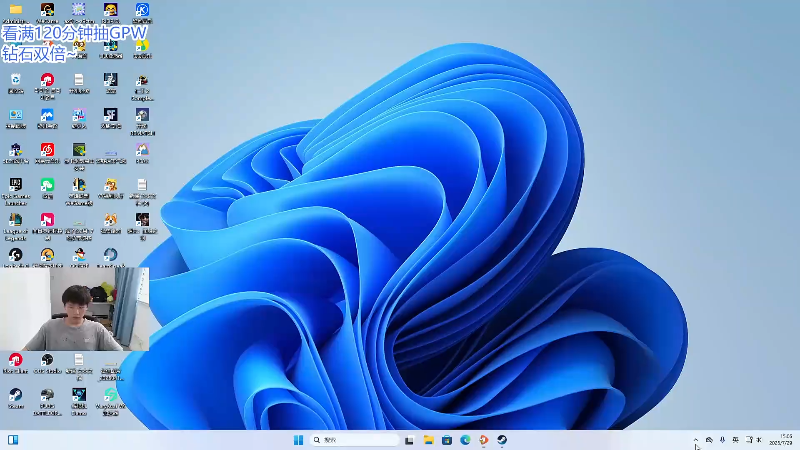Launch the blue K KuGou music shortcut
The width and height of the screenshot is (800, 450).
tap(142, 9)
